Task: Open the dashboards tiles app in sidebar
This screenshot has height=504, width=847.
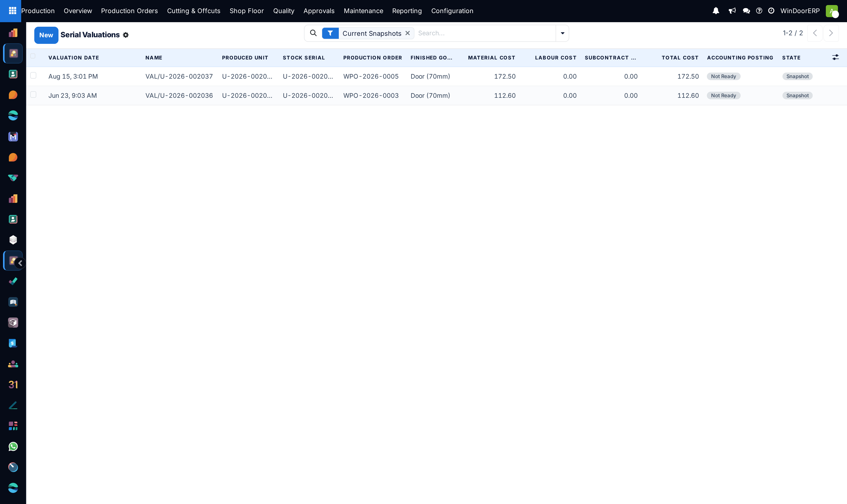Action: (13, 426)
